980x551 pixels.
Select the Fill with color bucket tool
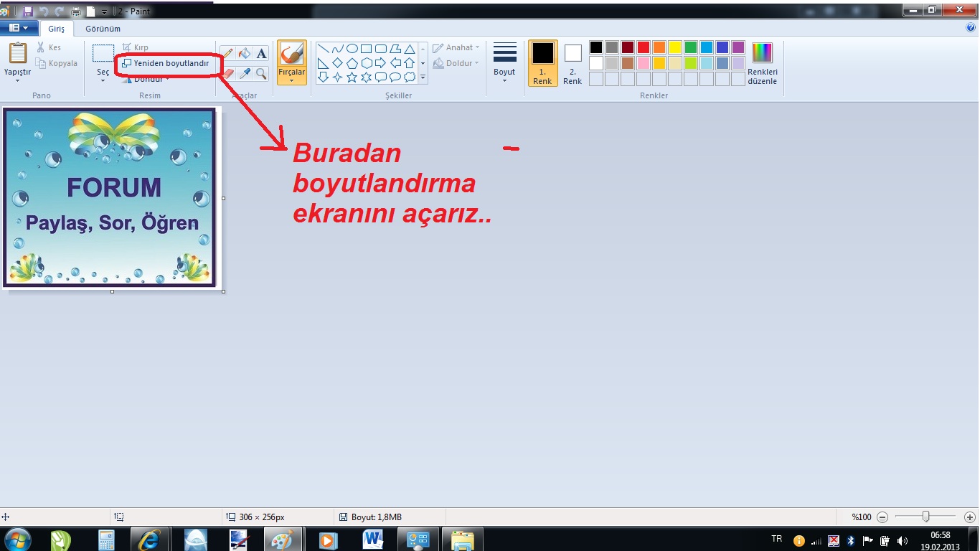245,54
